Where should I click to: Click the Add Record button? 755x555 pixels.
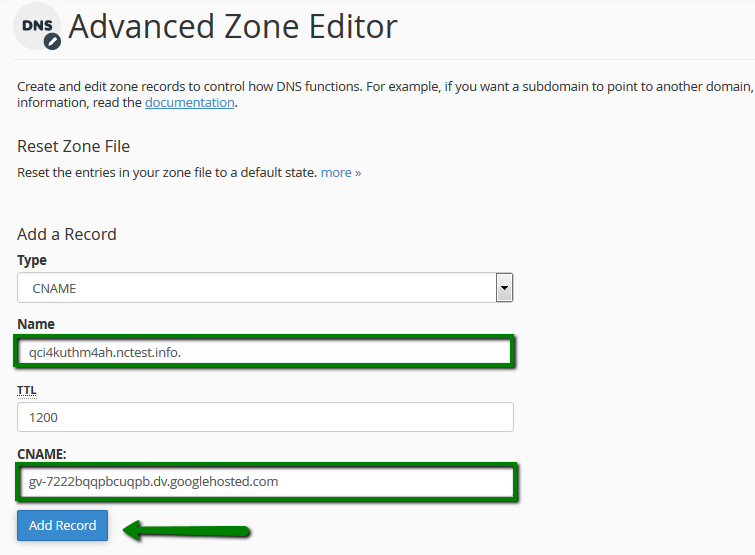tap(63, 525)
